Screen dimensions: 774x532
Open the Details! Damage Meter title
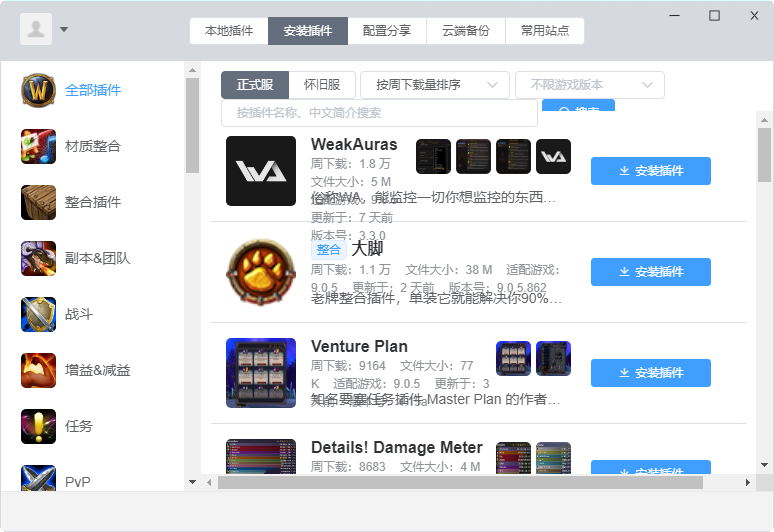pyautogui.click(x=396, y=447)
